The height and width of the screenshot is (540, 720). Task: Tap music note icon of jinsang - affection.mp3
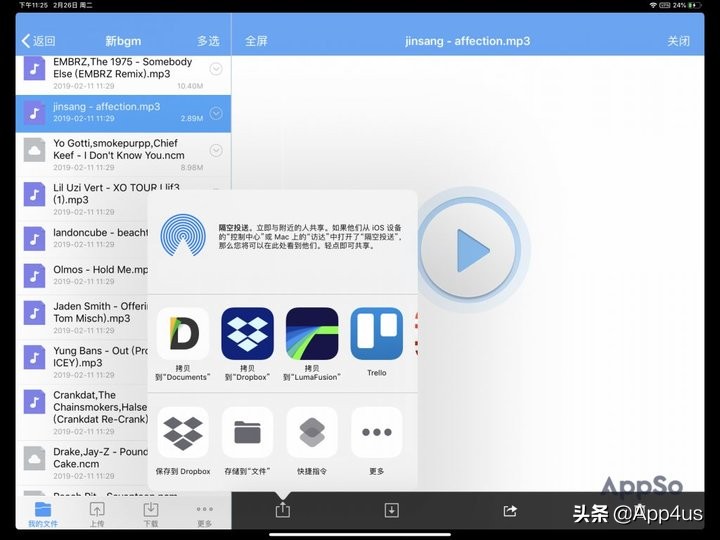pyautogui.click(x=34, y=113)
